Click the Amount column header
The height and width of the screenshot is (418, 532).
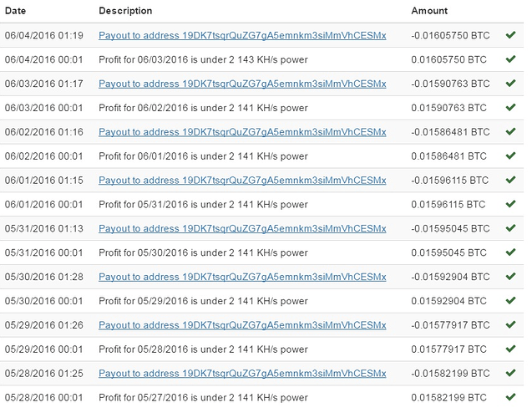click(429, 11)
